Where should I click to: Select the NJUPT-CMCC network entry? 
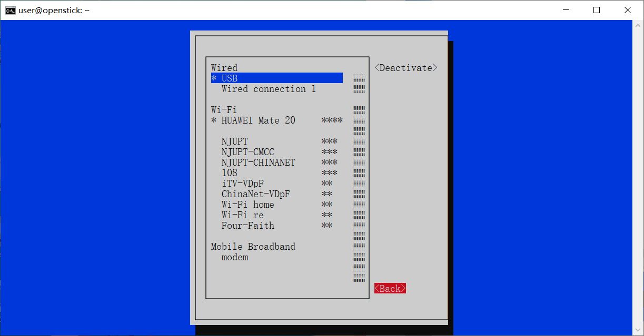click(x=247, y=151)
